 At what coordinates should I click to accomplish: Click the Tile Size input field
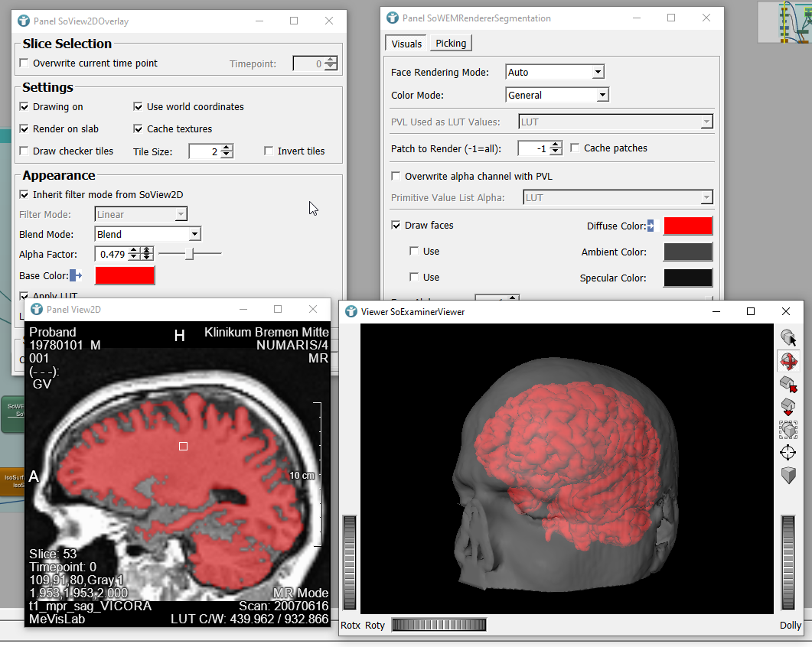[x=204, y=151]
